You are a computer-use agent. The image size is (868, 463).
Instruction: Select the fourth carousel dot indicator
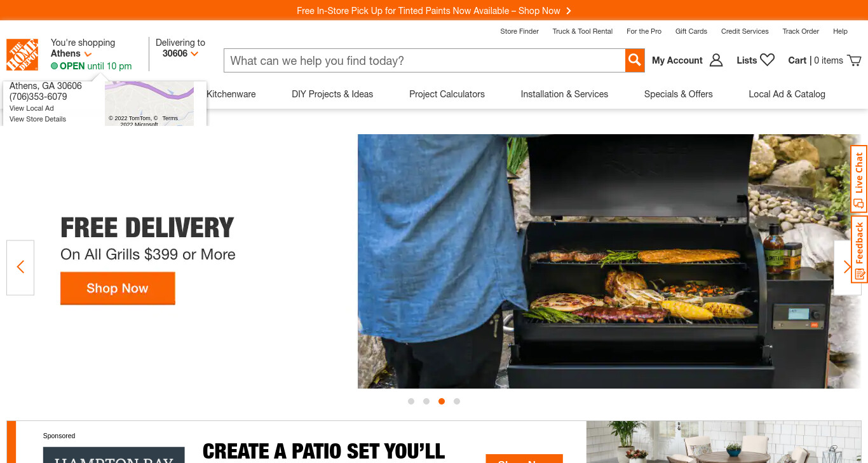[457, 401]
